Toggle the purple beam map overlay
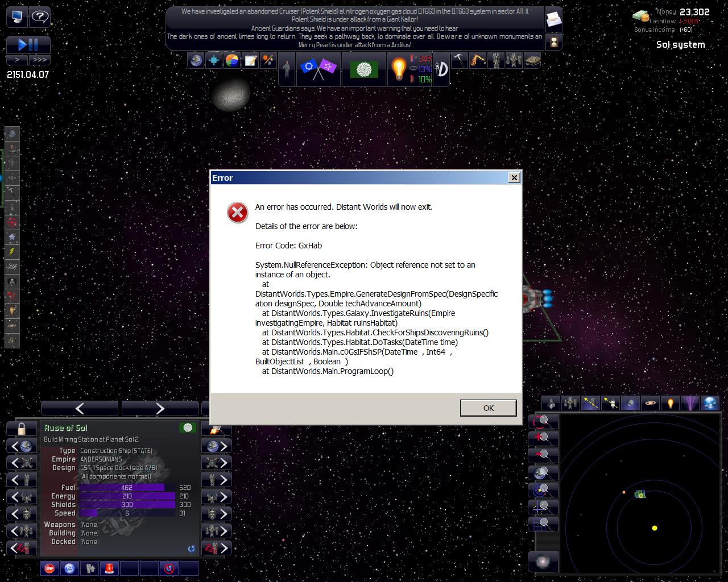Viewport: 728px width, 582px height. (690, 403)
